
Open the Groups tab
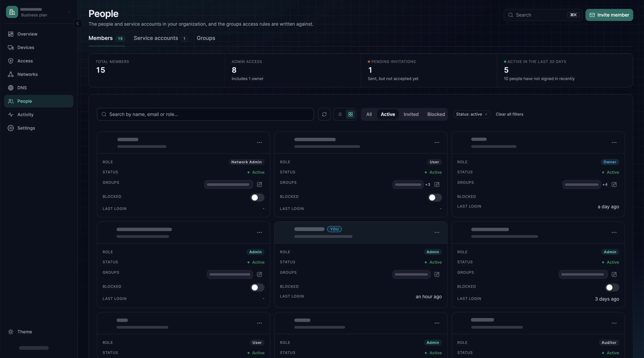click(x=206, y=38)
